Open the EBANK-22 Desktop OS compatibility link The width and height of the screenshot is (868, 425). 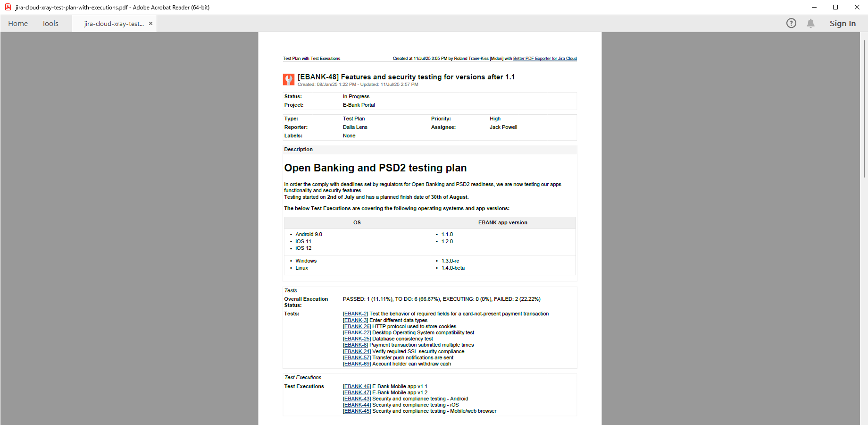click(357, 332)
